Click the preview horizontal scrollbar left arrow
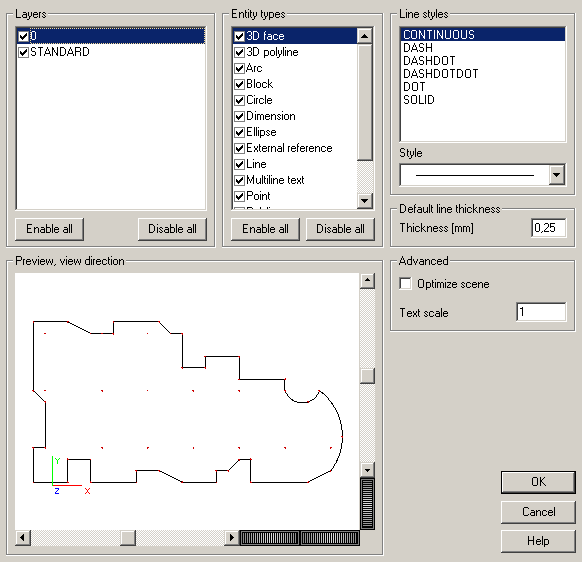Screen dimensions: 582x562 pyautogui.click(x=23, y=538)
